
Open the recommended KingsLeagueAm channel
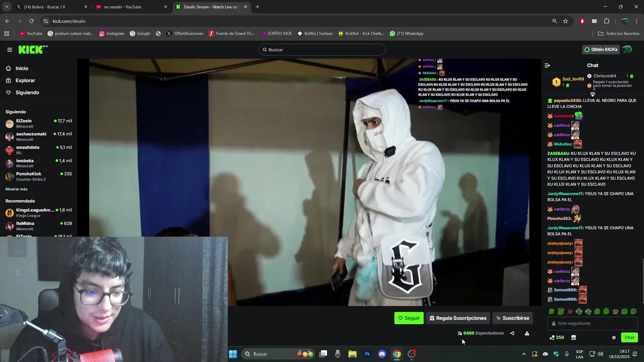(x=38, y=213)
